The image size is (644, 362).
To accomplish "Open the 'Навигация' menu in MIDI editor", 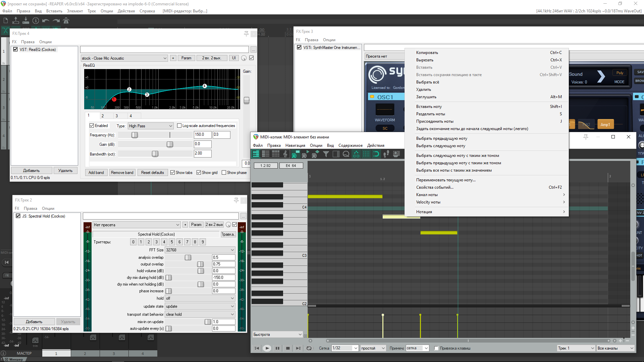I will pos(295,145).
